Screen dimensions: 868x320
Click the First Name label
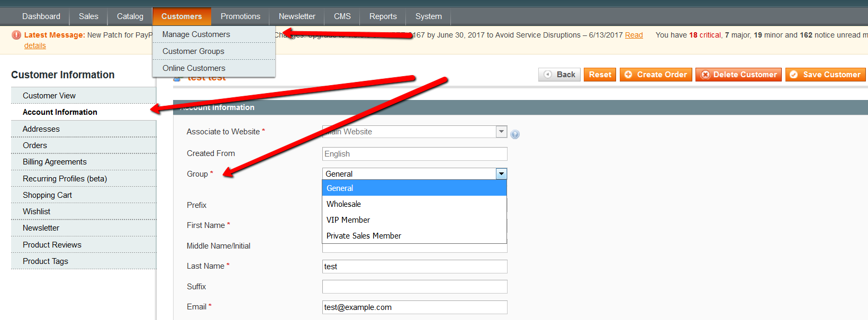(x=206, y=225)
